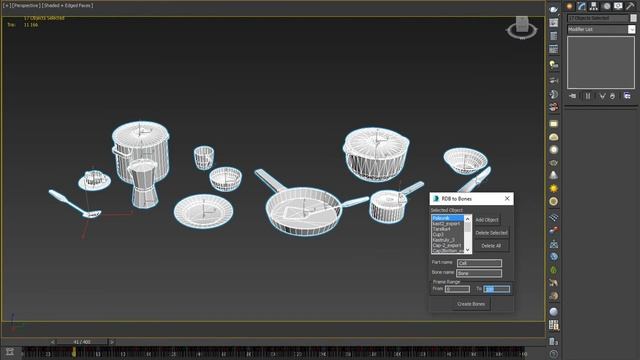This screenshot has width=640, height=360.
Task: Open the [Perspective] viewport label menu
Action: coord(26,6)
